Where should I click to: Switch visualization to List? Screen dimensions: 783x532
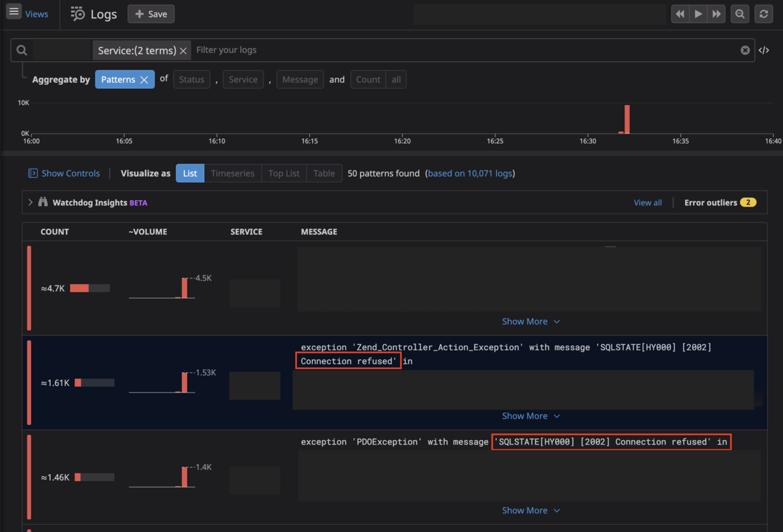[x=190, y=173]
